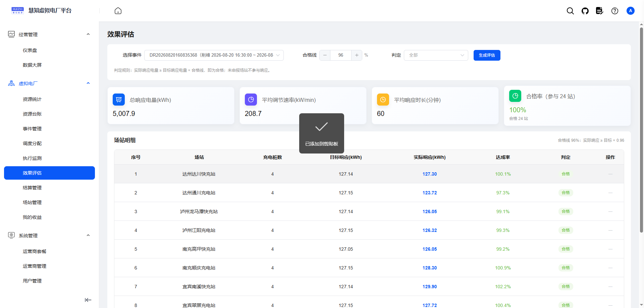The width and height of the screenshot is (644, 308).
Task: Click the document edit icon in header
Action: point(600,11)
